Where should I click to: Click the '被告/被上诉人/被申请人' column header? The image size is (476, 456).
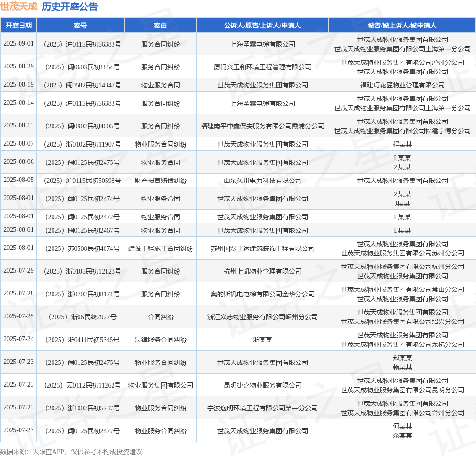[402, 26]
